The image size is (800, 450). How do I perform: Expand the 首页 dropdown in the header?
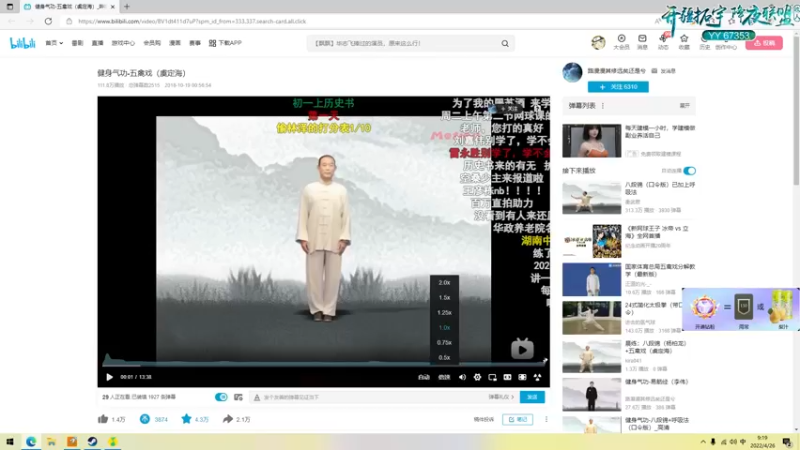(54, 43)
